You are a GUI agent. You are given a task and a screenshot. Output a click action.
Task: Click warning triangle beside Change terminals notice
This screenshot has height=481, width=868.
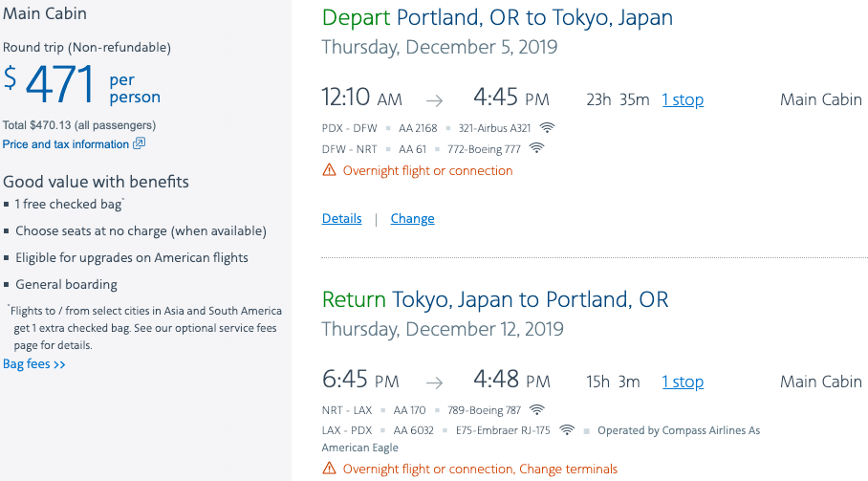tap(330, 469)
